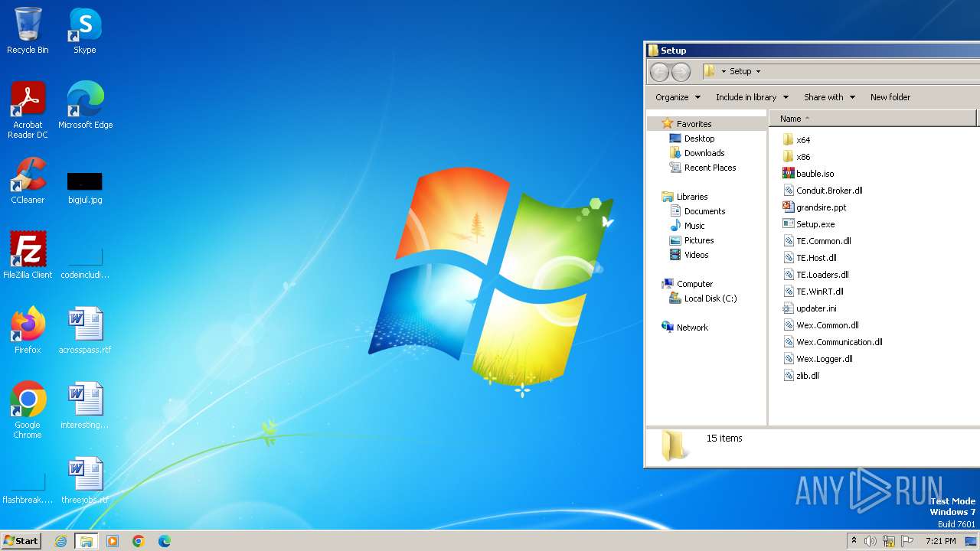980x551 pixels.
Task: Select the grandsire.ppt file
Action: pos(821,207)
